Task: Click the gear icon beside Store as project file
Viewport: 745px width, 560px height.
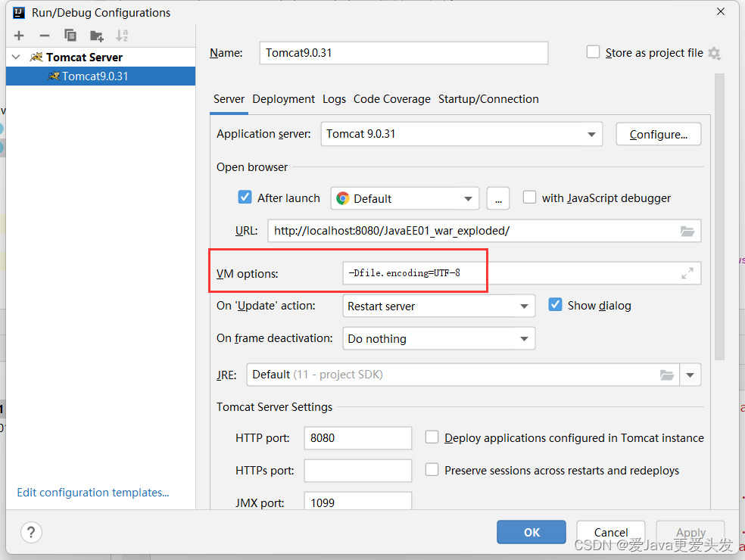Action: (x=714, y=53)
